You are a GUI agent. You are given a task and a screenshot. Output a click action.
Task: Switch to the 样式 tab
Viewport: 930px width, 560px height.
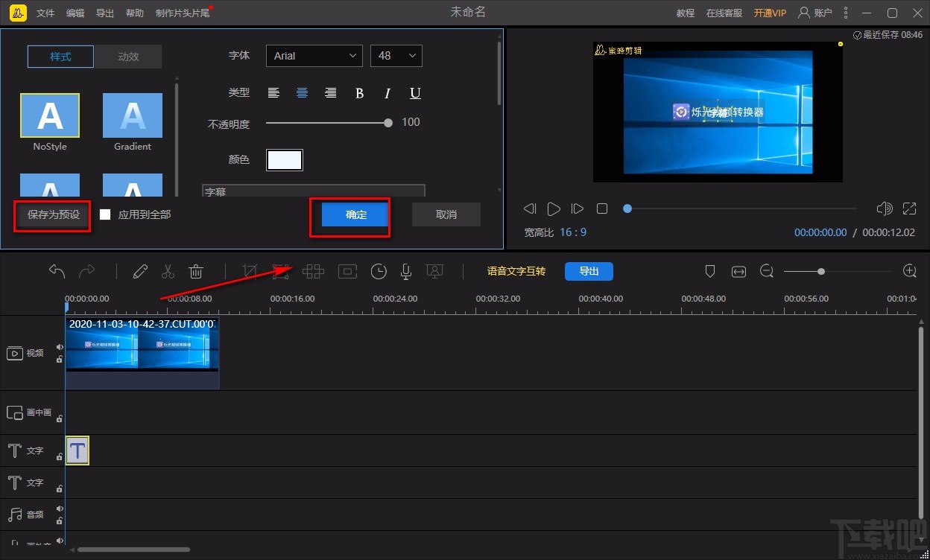[60, 57]
